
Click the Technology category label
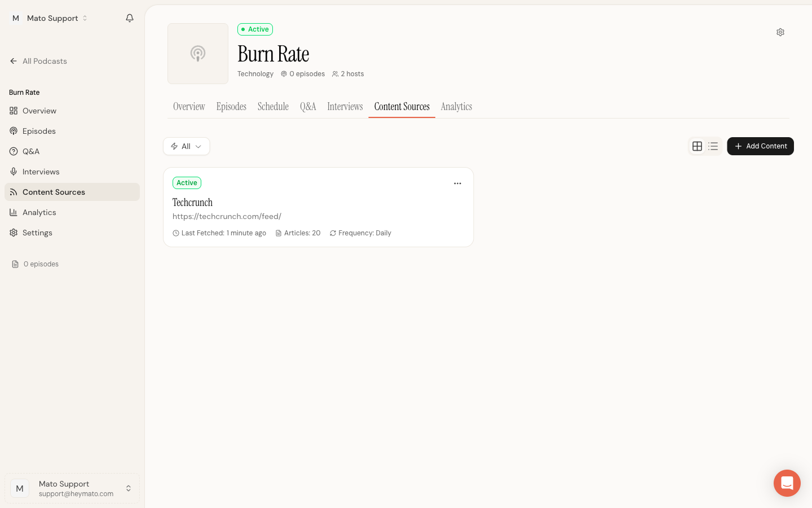(255, 74)
